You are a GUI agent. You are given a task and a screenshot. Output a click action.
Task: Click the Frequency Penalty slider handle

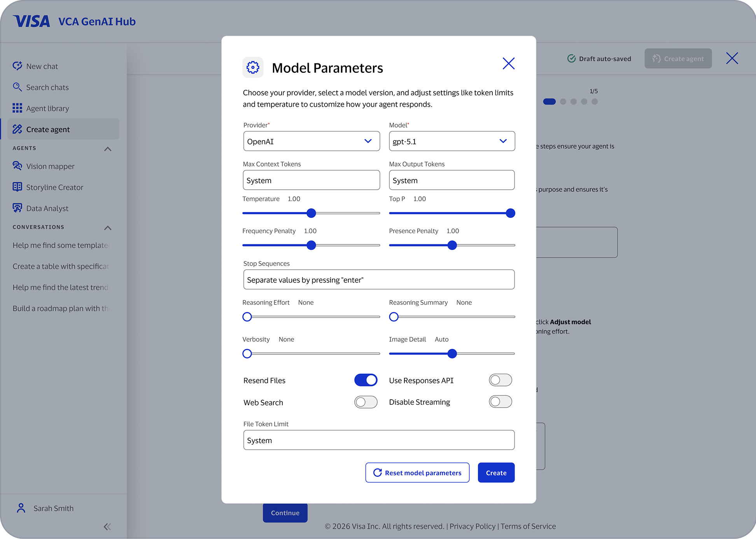click(311, 245)
